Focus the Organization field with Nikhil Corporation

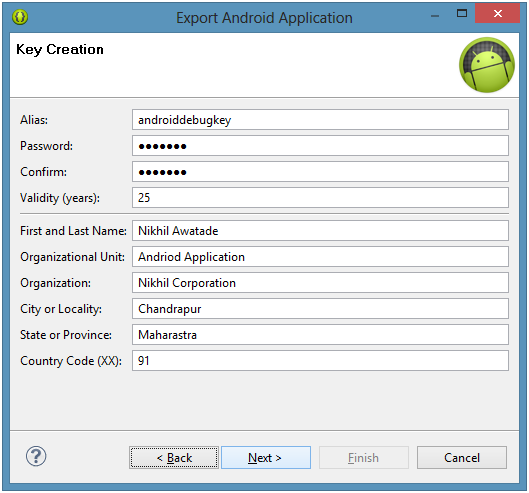320,282
